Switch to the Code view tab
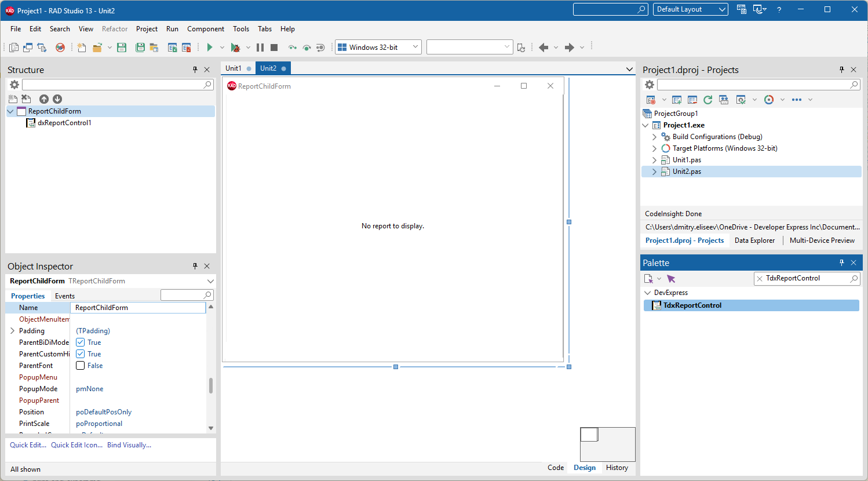Screen dimensions: 868x481 pyautogui.click(x=556, y=468)
